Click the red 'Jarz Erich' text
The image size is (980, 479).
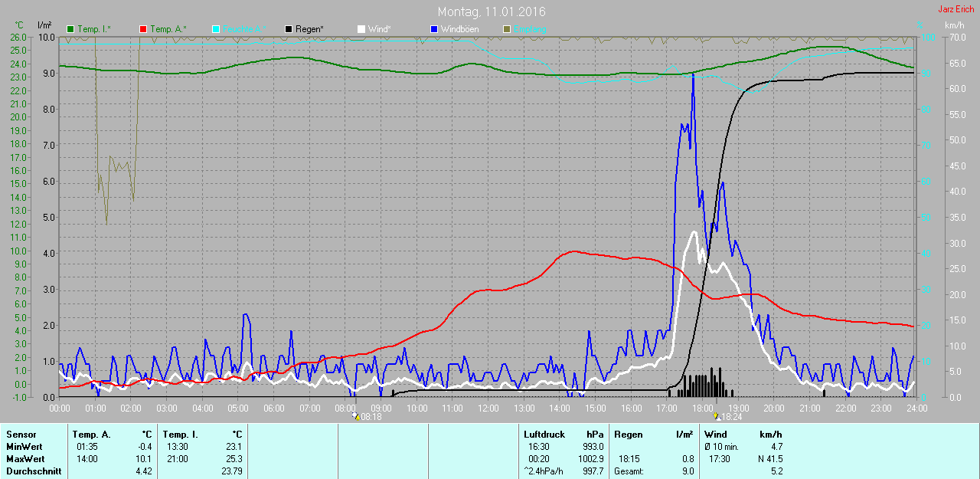point(956,9)
